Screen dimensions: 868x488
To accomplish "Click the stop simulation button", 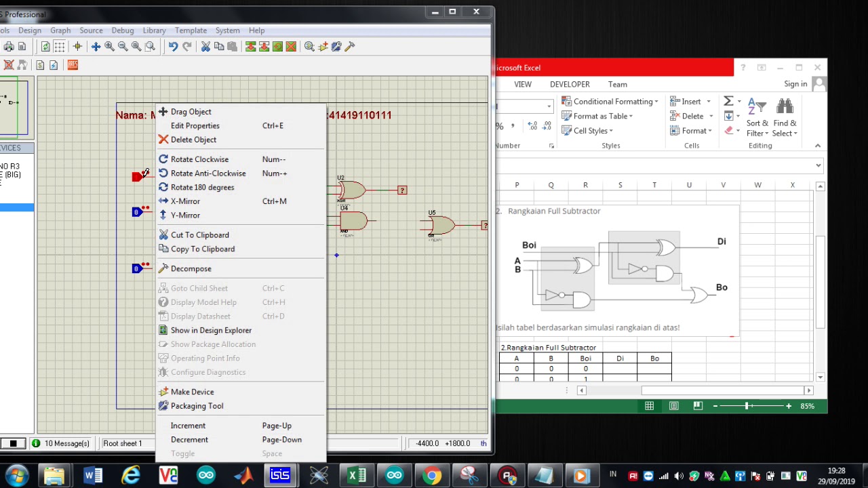I will (x=13, y=443).
